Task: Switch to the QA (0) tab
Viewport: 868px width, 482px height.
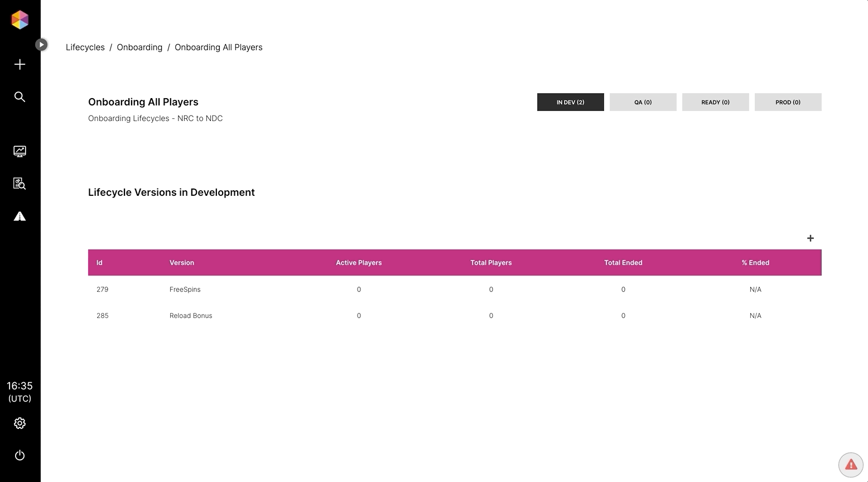Action: (x=643, y=102)
